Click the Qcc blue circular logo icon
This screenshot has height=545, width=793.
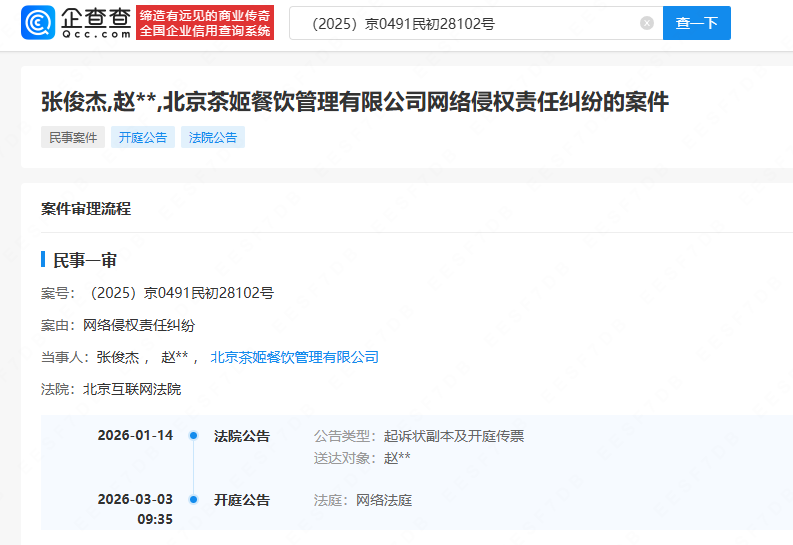[x=39, y=22]
